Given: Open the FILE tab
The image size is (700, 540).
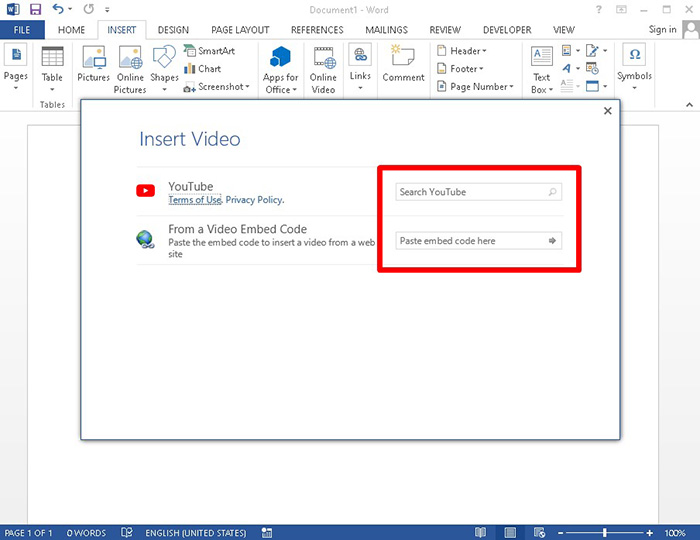Looking at the screenshot, I should 22,30.
